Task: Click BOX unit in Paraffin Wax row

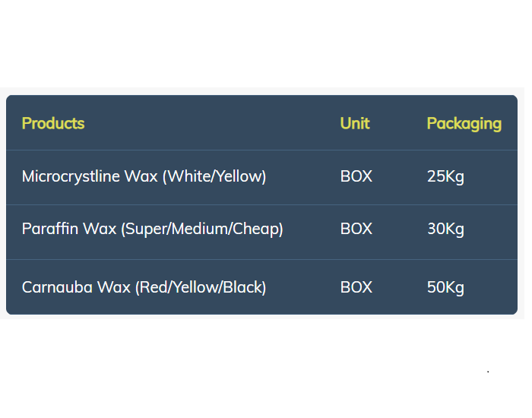Action: coord(356,229)
